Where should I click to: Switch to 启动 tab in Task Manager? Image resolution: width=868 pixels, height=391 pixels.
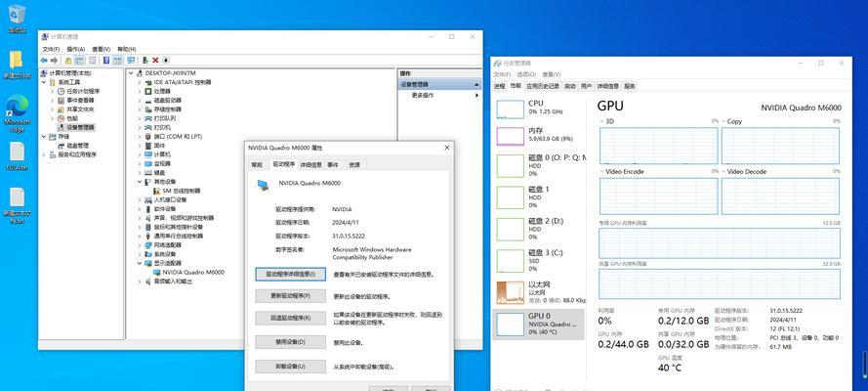[x=570, y=86]
